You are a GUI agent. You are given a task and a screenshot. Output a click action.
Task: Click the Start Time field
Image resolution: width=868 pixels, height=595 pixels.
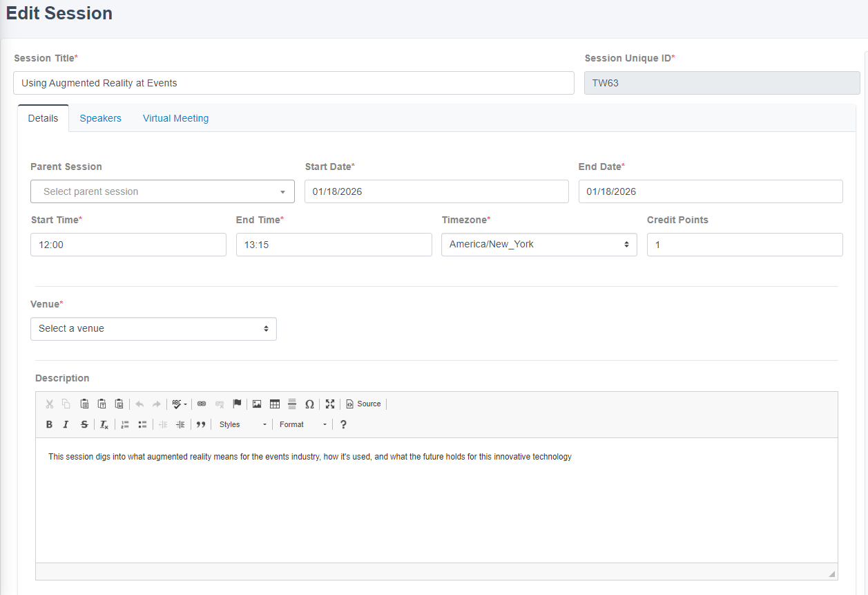point(128,245)
